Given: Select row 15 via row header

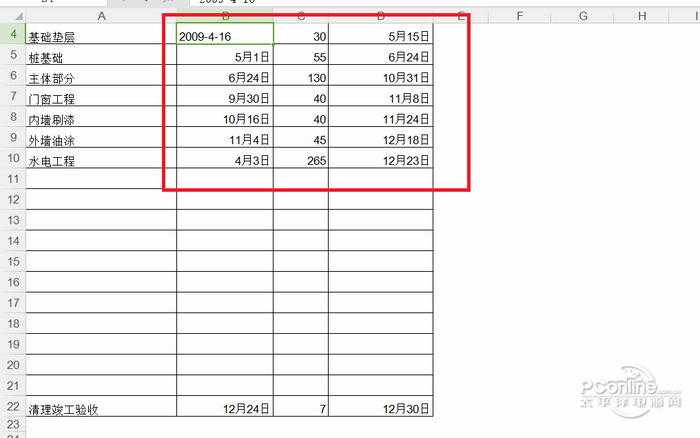Looking at the screenshot, I should click(x=13, y=261).
